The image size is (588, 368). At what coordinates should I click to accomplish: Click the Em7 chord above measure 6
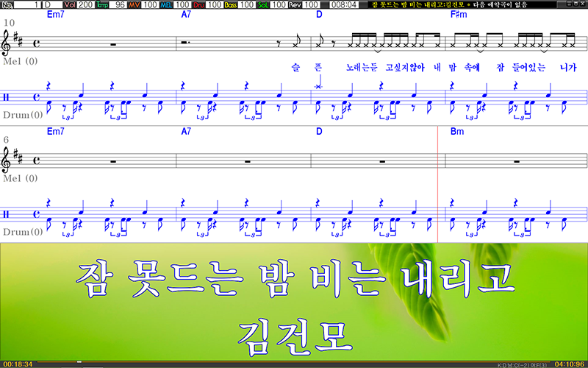[x=56, y=132]
